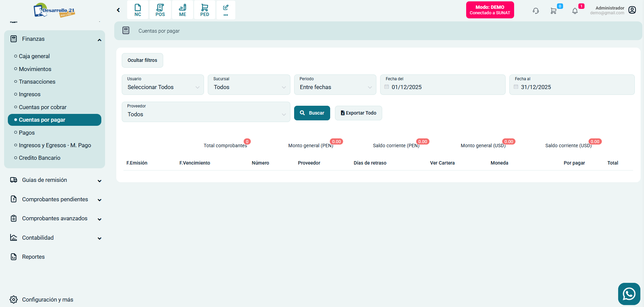
Task: Click the edit shortcuts icon
Action: (226, 10)
